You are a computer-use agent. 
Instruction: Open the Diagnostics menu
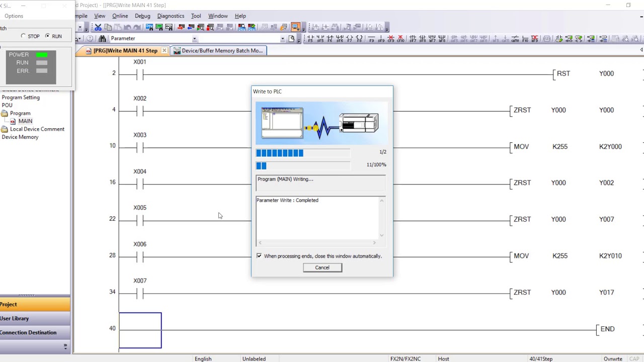pos(171,16)
